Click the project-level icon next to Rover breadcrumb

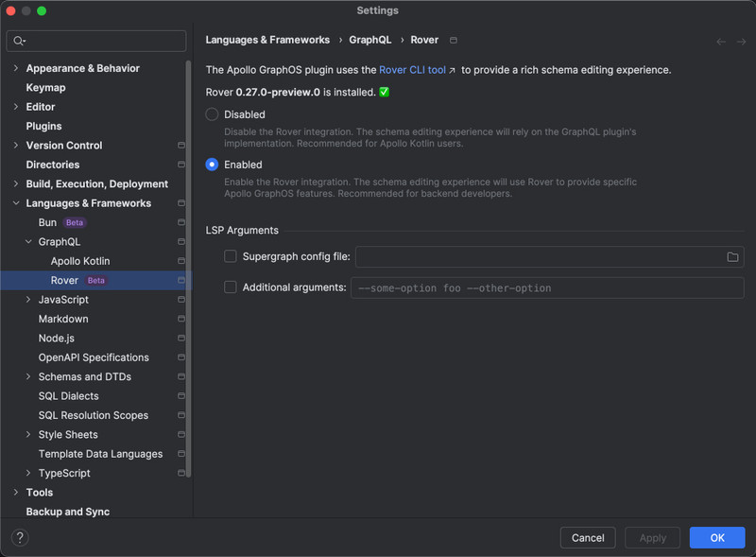point(454,40)
